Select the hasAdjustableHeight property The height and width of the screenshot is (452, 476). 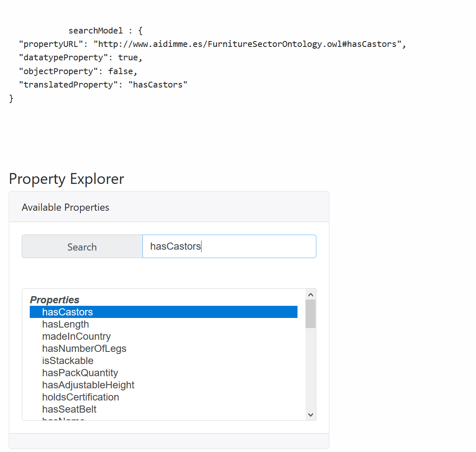point(88,385)
